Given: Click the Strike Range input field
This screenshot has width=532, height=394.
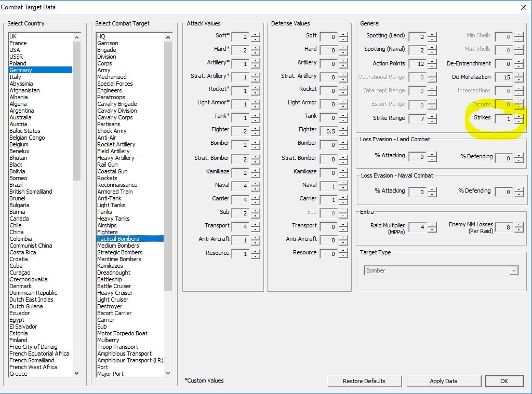Looking at the screenshot, I should pos(418,119).
